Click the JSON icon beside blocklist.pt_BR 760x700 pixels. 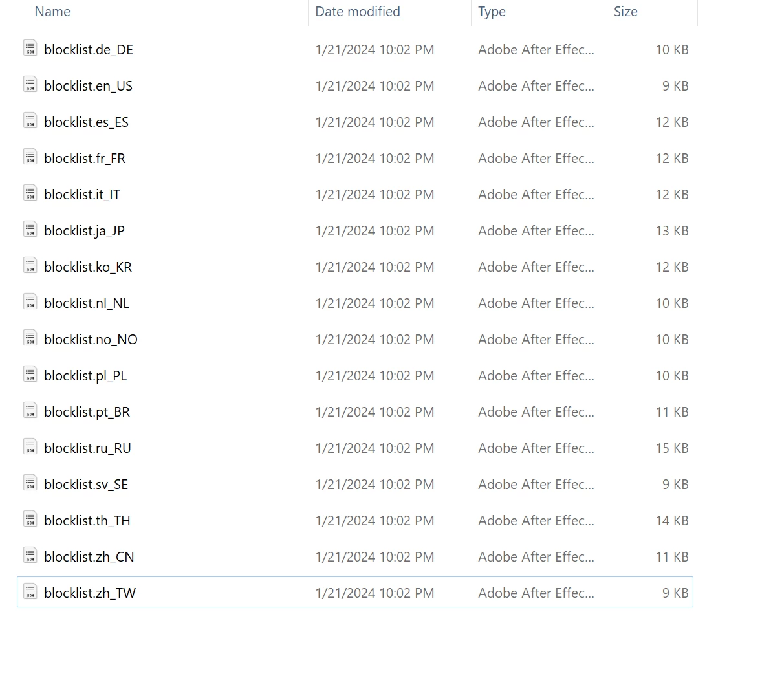point(30,411)
